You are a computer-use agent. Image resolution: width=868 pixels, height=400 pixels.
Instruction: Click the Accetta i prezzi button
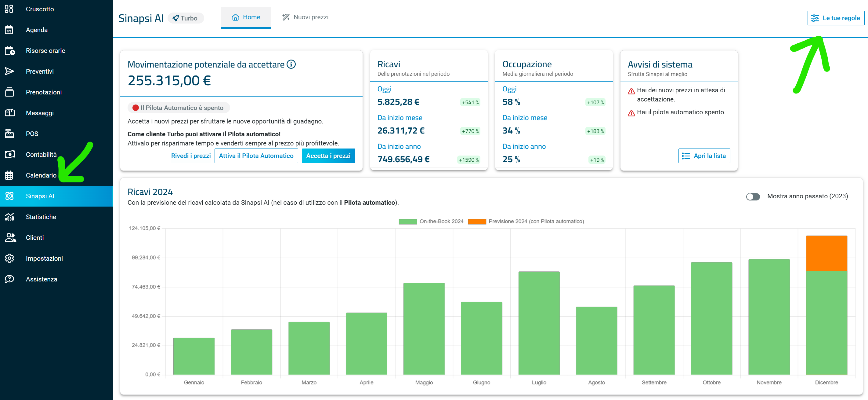click(328, 156)
